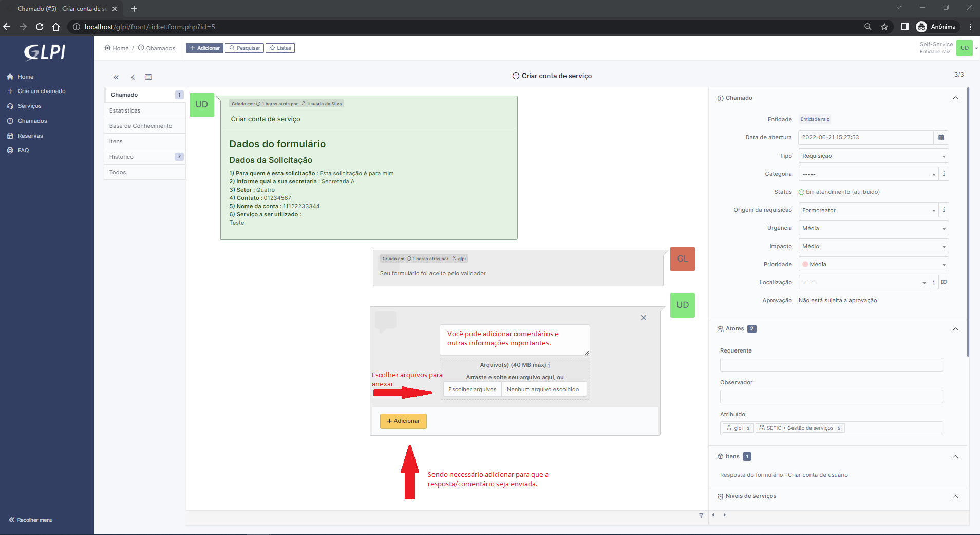
Task: Close the followup comment form
Action: point(643,318)
